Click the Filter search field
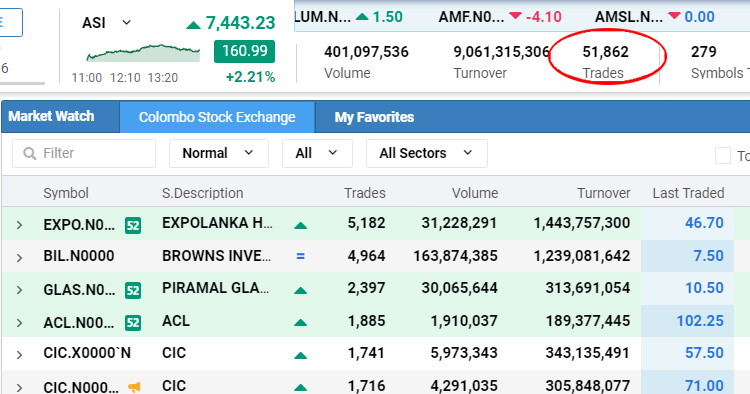The image size is (750, 394). [84, 153]
